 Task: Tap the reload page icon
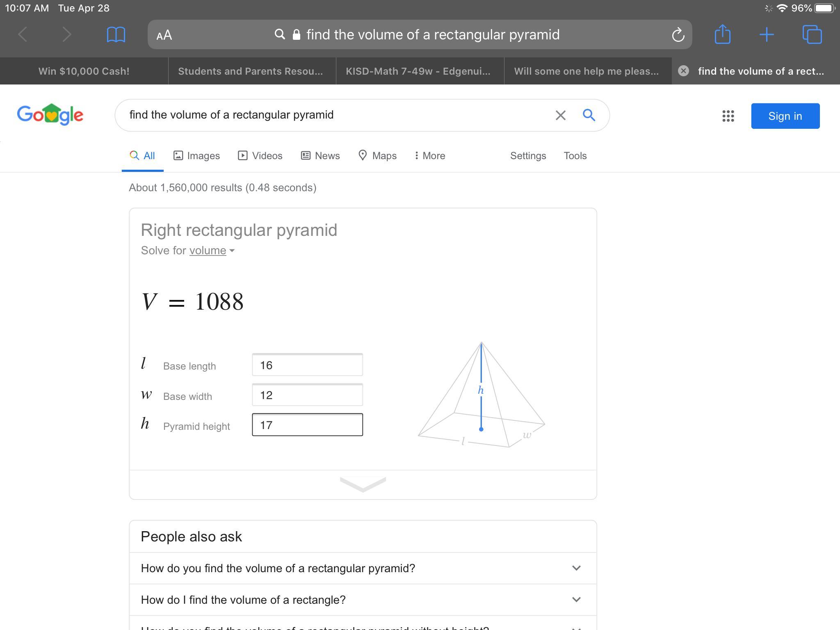(678, 35)
